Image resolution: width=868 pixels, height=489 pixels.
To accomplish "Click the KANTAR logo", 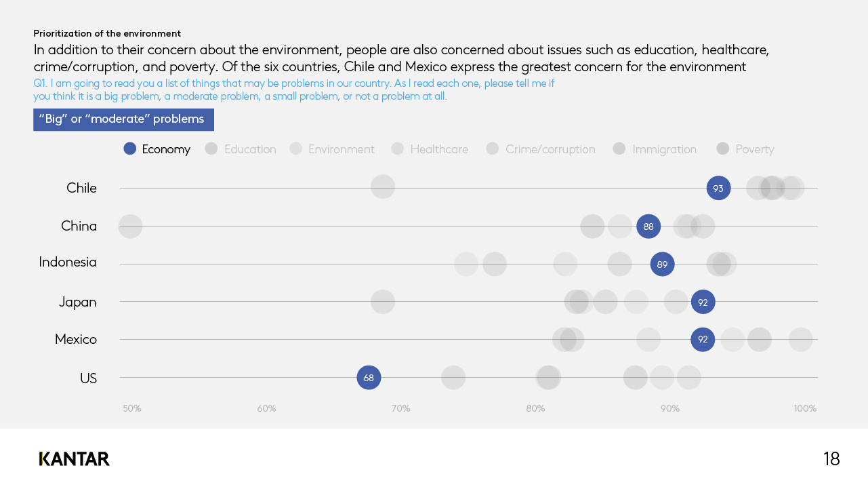I will point(75,459).
